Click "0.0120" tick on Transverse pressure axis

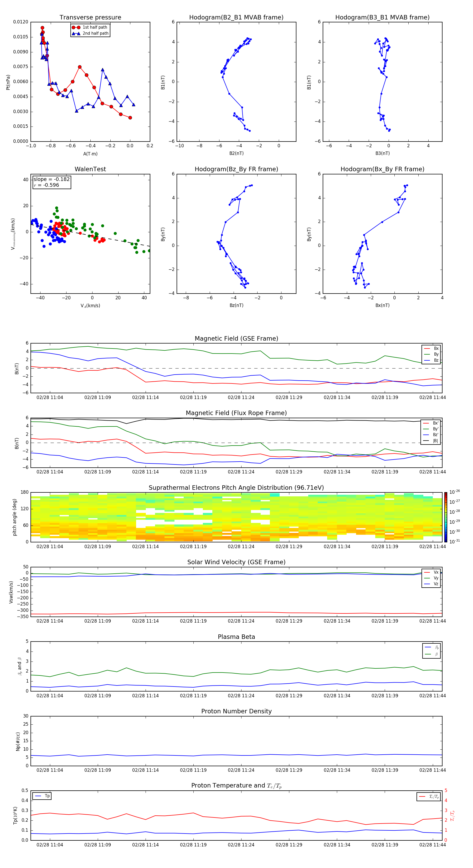(20, 22)
